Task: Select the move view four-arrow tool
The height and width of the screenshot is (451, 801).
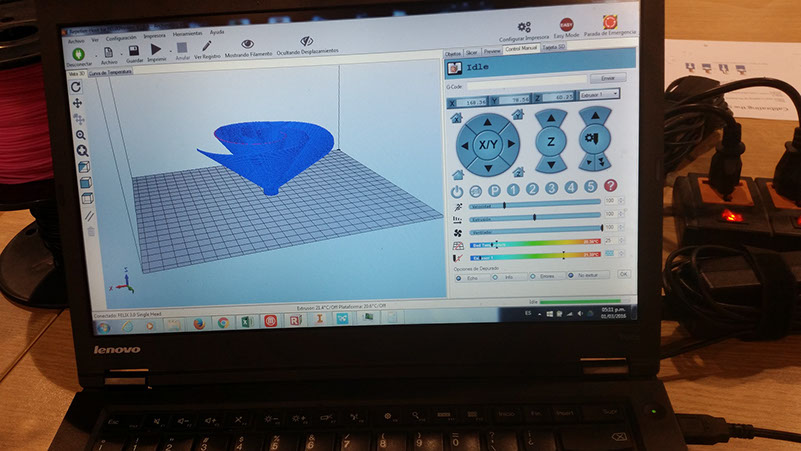Action: pyautogui.click(x=77, y=103)
